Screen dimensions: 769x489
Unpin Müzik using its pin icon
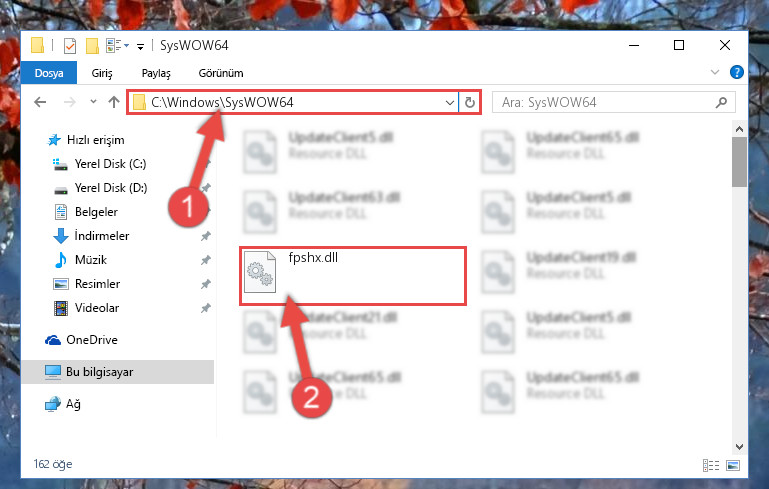click(206, 260)
